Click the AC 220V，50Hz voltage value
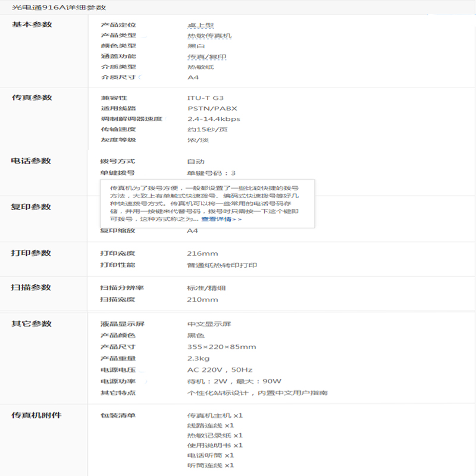Viewport: 476px width, 476px height. click(220, 370)
